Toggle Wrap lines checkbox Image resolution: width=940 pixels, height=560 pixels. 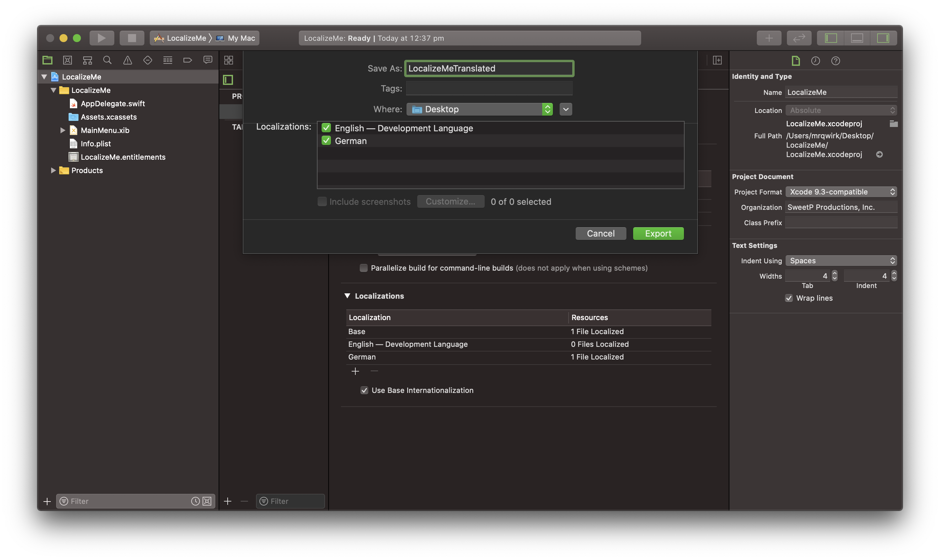click(789, 298)
